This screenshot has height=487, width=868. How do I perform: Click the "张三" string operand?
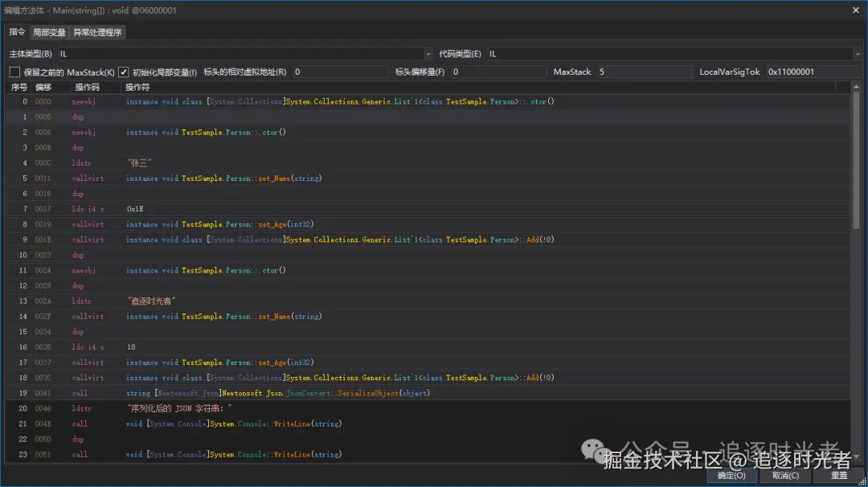pyautogui.click(x=139, y=162)
